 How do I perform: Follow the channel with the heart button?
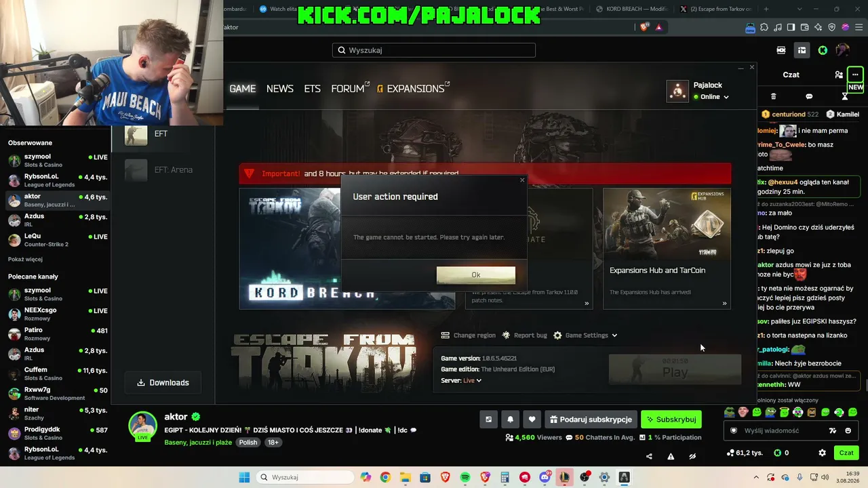(x=532, y=420)
